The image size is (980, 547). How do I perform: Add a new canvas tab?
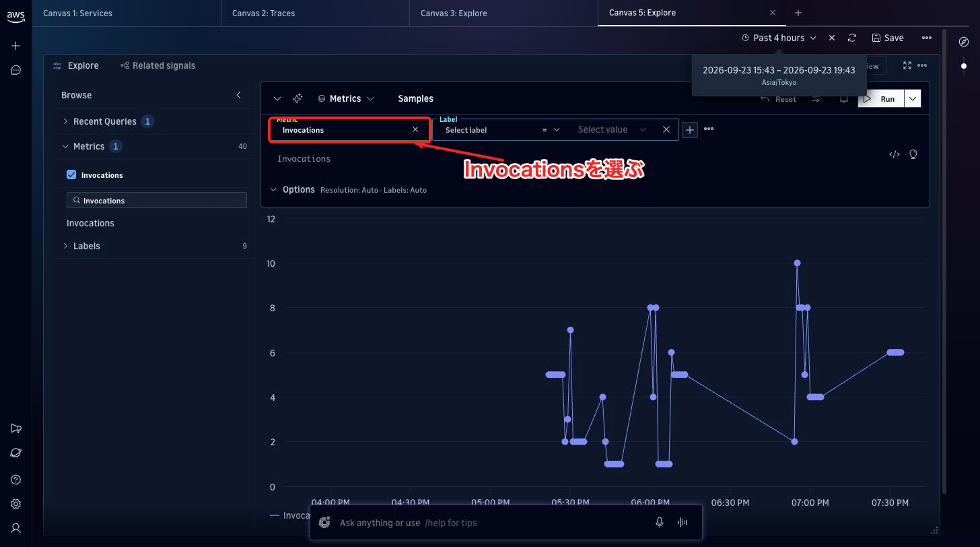click(798, 13)
